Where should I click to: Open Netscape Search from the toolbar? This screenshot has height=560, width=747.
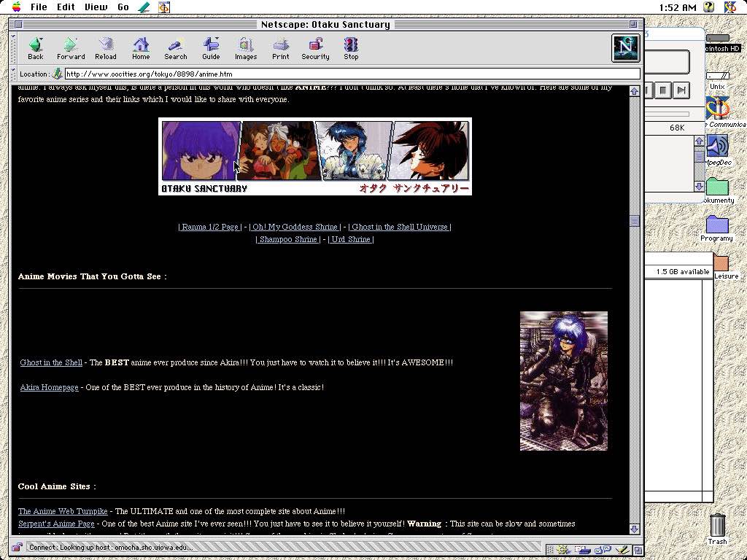click(175, 49)
